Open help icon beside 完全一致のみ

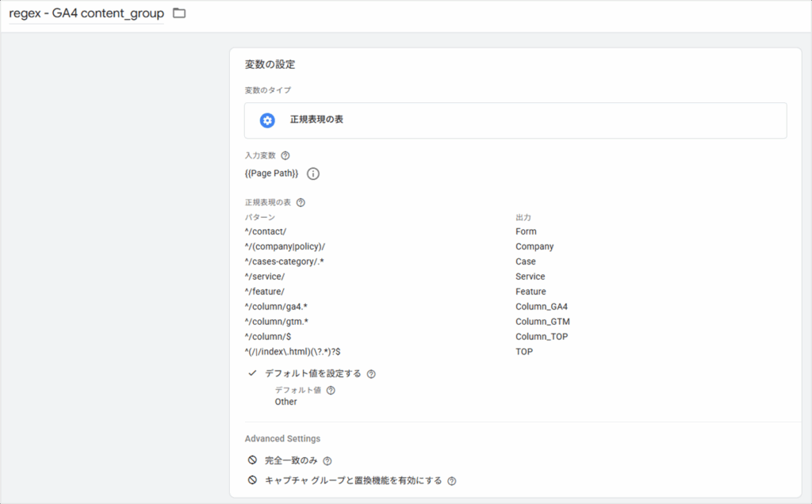tap(327, 461)
